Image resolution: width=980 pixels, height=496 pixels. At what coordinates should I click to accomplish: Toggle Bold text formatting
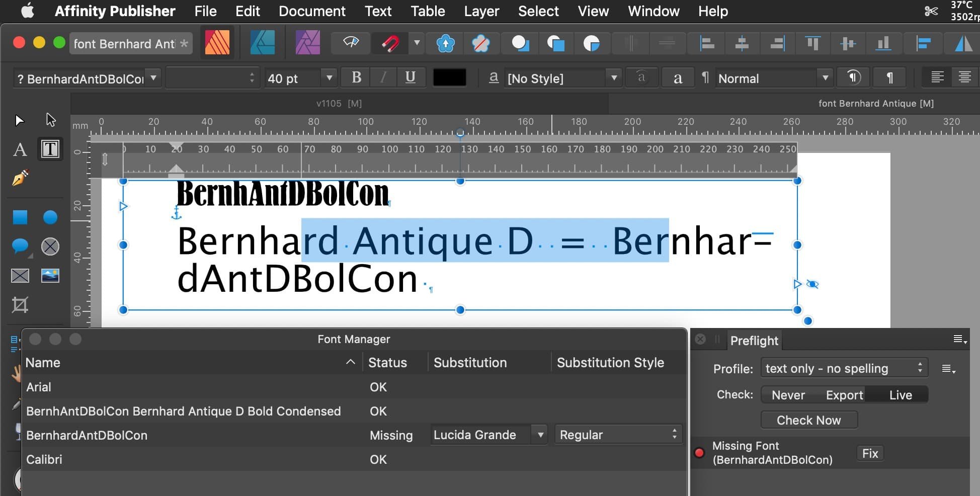click(x=356, y=77)
